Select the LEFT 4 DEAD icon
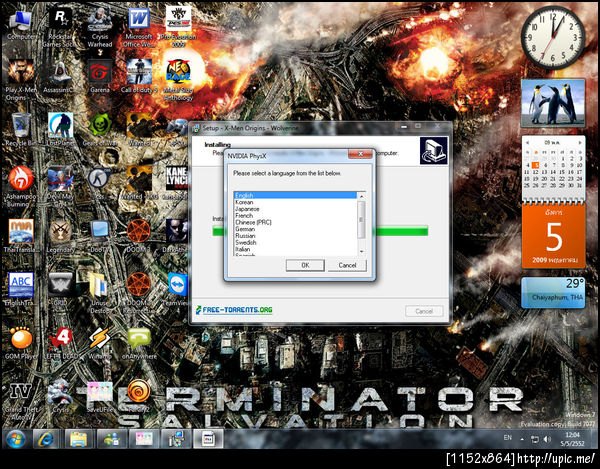This screenshot has width=600, height=469. point(60,343)
